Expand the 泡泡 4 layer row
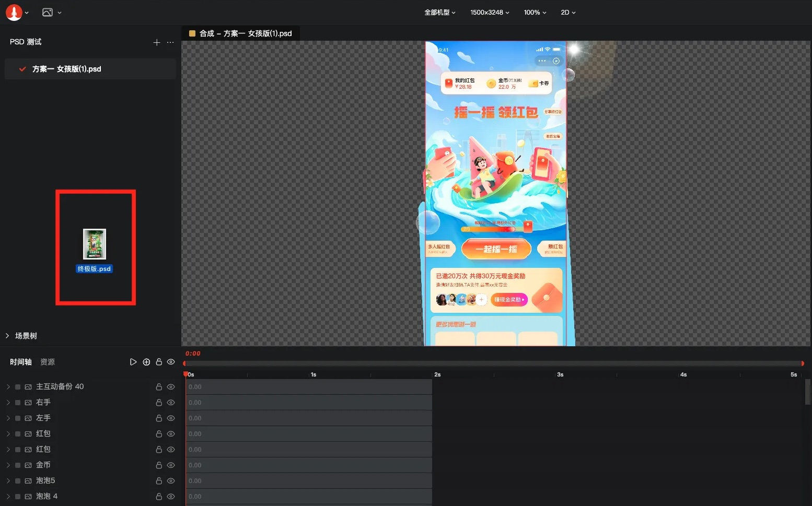Image resolution: width=812 pixels, height=506 pixels. pos(8,497)
